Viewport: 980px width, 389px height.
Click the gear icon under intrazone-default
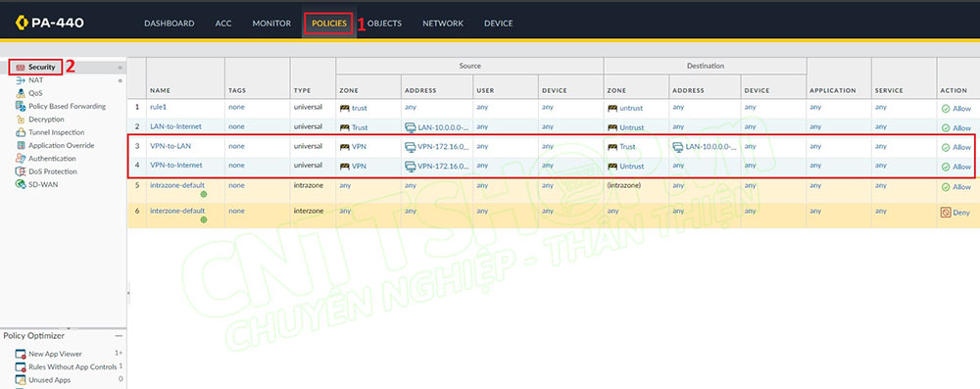click(x=203, y=194)
